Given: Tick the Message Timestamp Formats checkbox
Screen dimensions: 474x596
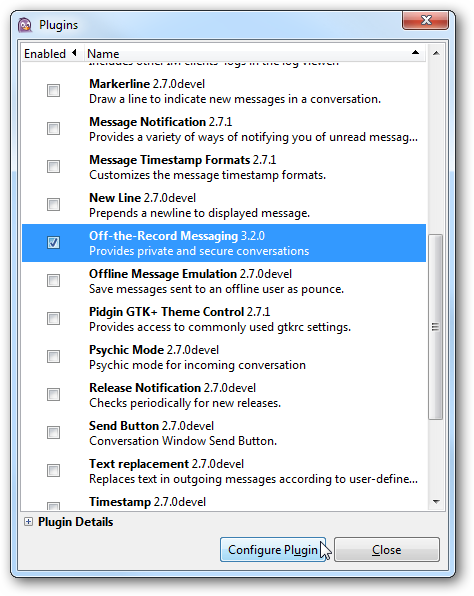Looking at the screenshot, I should point(53,166).
